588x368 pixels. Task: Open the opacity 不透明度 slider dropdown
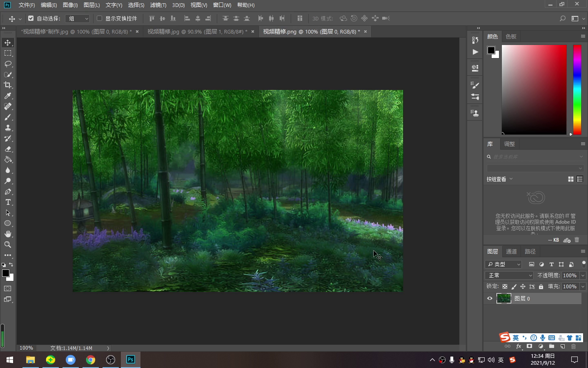coord(583,276)
